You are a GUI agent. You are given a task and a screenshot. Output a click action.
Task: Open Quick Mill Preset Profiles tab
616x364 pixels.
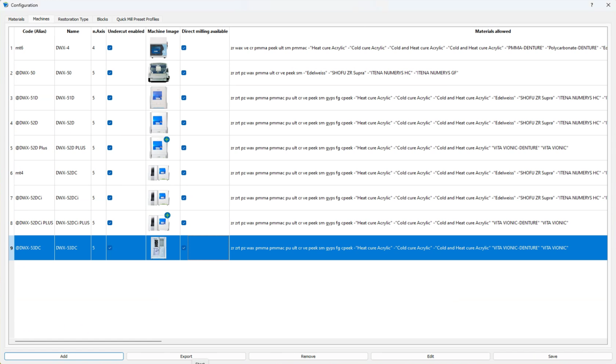pyautogui.click(x=138, y=19)
